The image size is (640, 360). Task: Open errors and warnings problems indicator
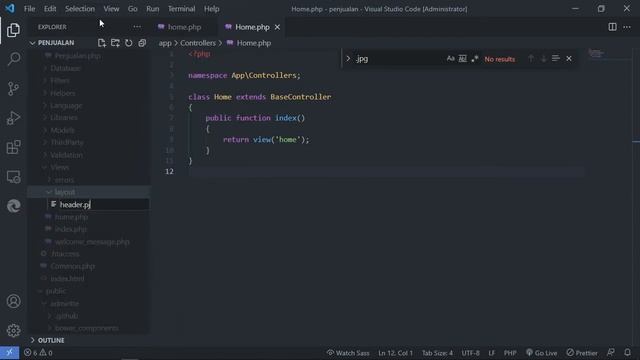pyautogui.click(x=38, y=353)
